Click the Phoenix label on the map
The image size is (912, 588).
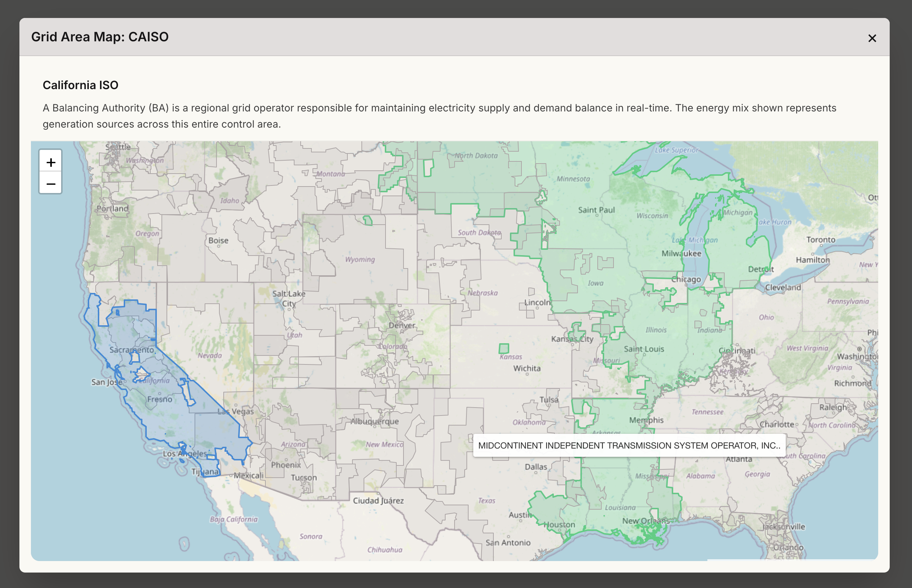286,465
